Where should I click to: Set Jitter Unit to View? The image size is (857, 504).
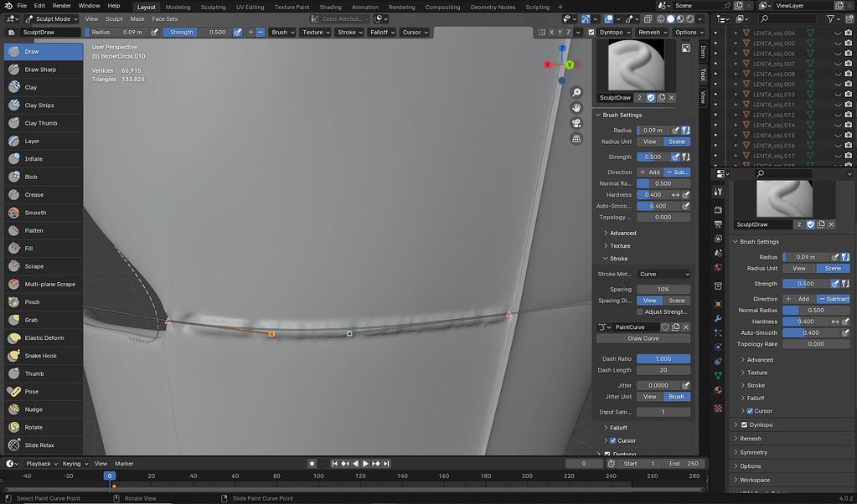coord(650,397)
